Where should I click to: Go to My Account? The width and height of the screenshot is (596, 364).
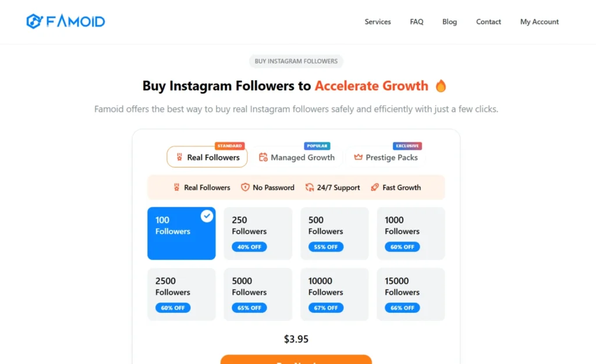(540, 22)
